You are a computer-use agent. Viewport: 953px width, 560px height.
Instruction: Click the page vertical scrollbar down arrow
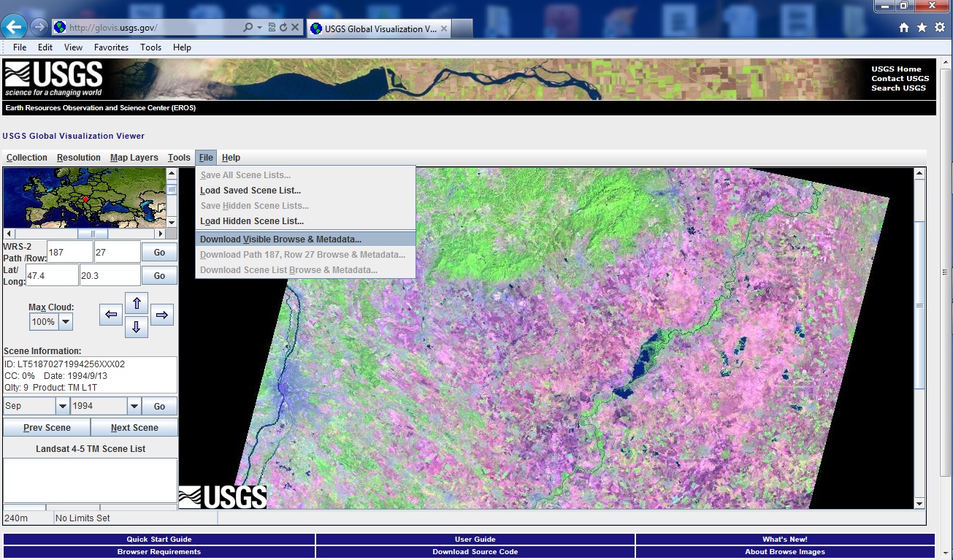point(946,553)
